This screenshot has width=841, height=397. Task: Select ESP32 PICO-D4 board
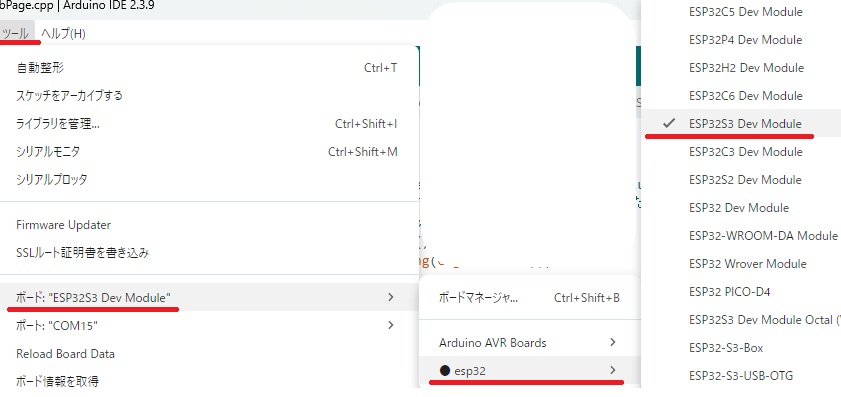pyautogui.click(x=741, y=292)
